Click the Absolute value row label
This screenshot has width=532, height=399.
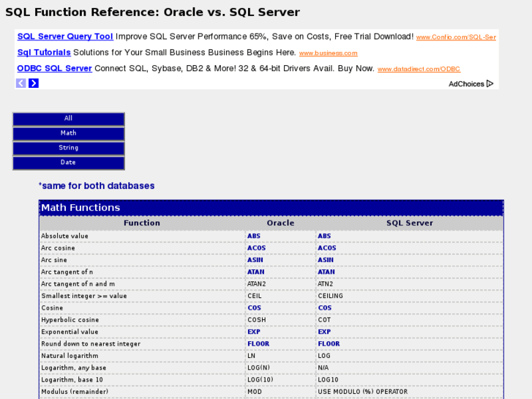point(64,236)
